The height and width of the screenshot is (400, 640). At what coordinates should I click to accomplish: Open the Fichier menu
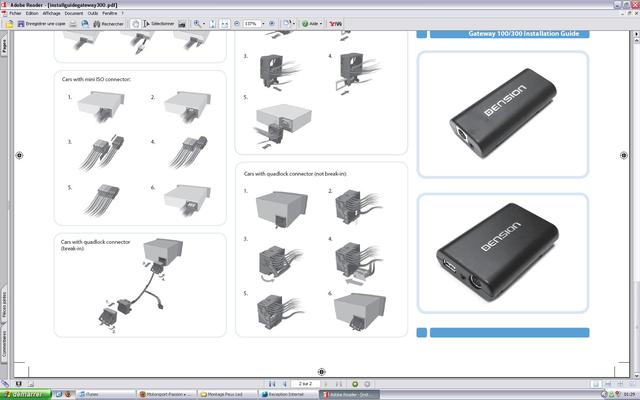[x=15, y=13]
